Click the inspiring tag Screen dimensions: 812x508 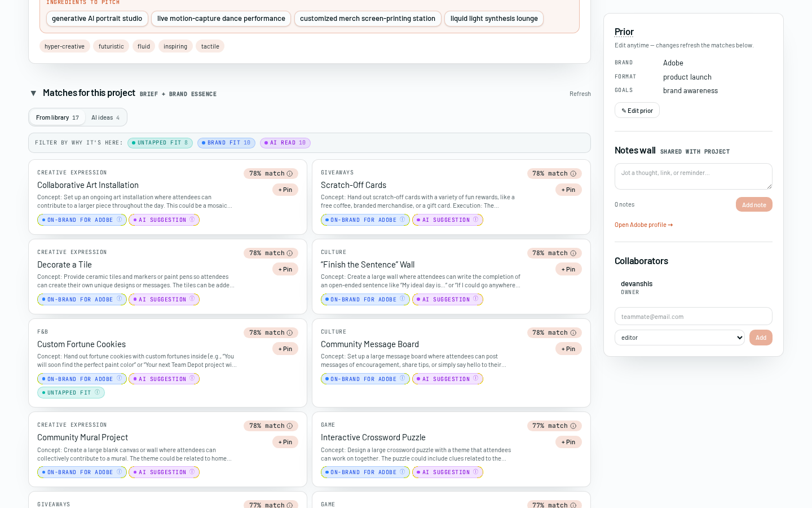click(x=175, y=46)
